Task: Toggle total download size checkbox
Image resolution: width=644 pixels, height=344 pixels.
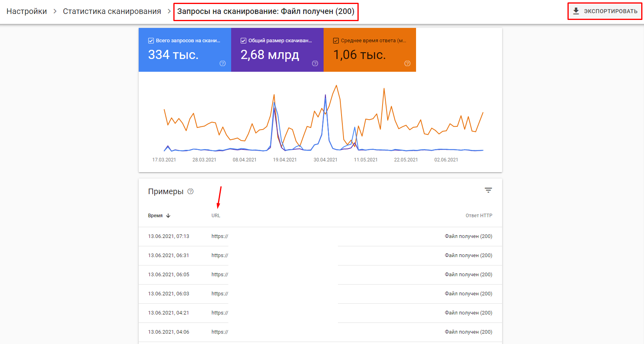Action: [x=243, y=41]
